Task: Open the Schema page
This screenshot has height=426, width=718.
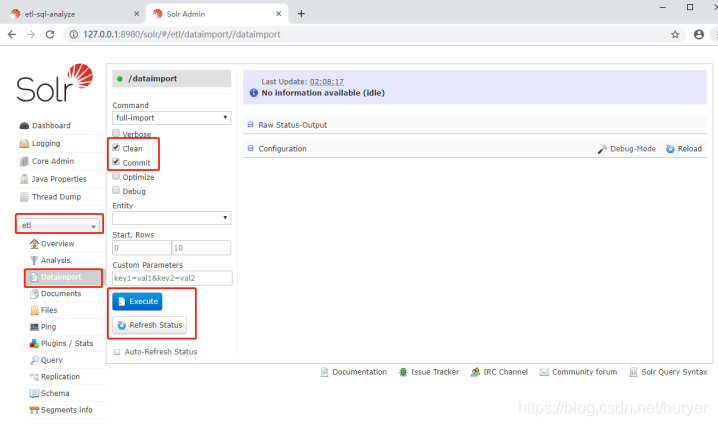Action: click(x=55, y=393)
